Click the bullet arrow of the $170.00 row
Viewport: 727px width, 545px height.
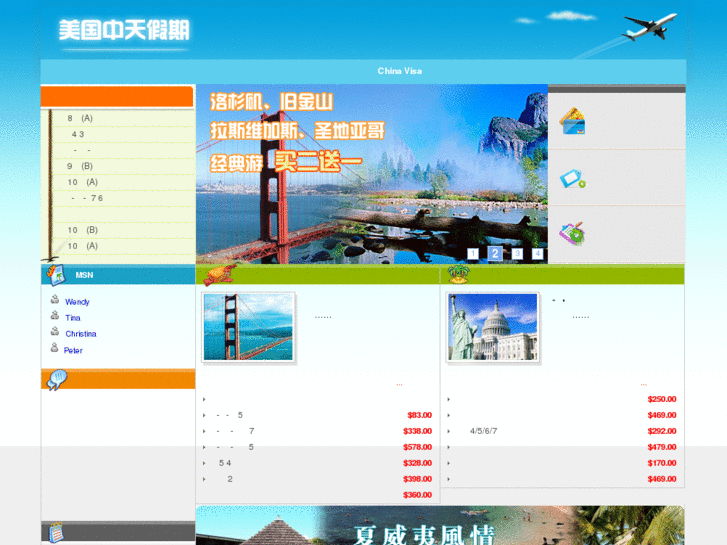tap(449, 463)
